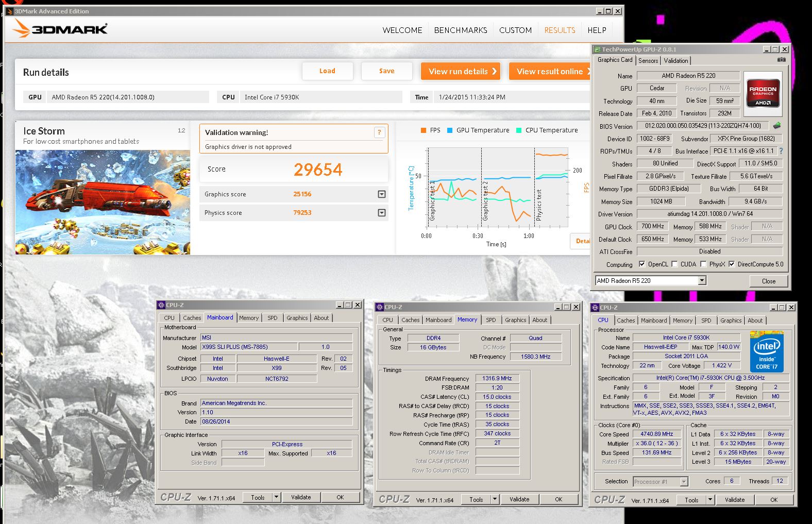Click Bus Interface question mark in GPU-Z
Image resolution: width=812 pixels, height=524 pixels.
tap(781, 151)
